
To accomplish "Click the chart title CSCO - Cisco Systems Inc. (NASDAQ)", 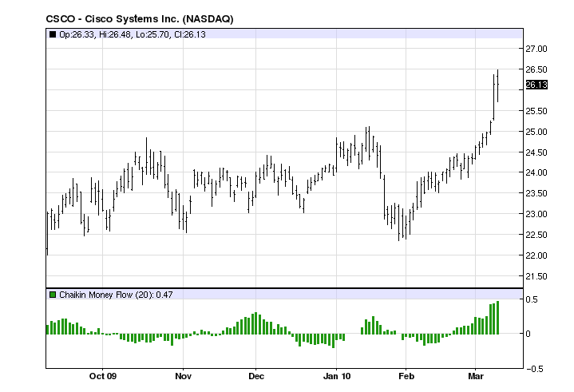I will pos(140,19).
